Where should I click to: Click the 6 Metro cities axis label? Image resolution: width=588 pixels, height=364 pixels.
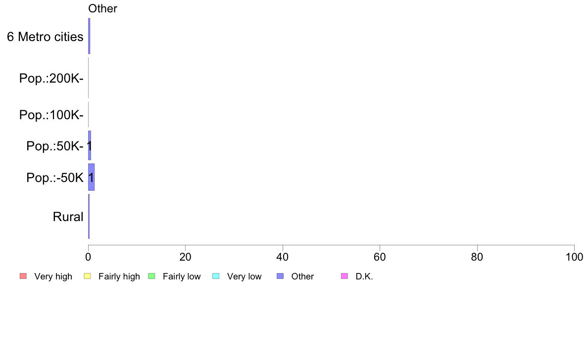(x=45, y=37)
